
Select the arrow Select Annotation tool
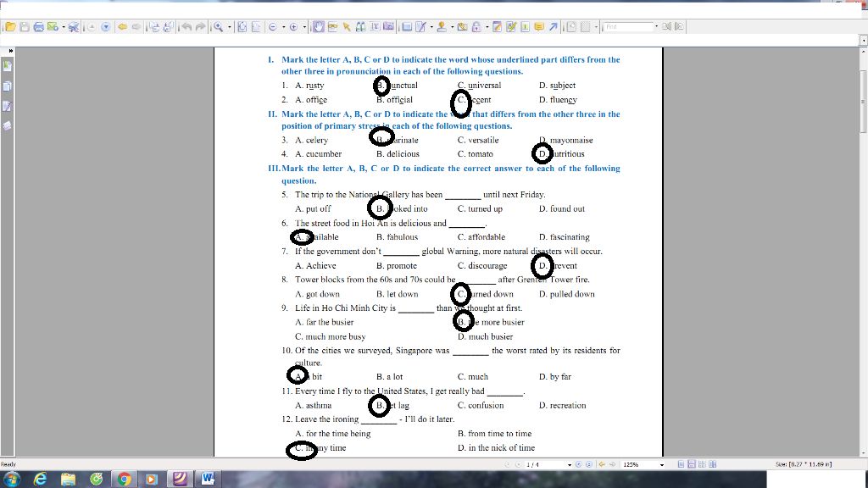click(x=347, y=26)
